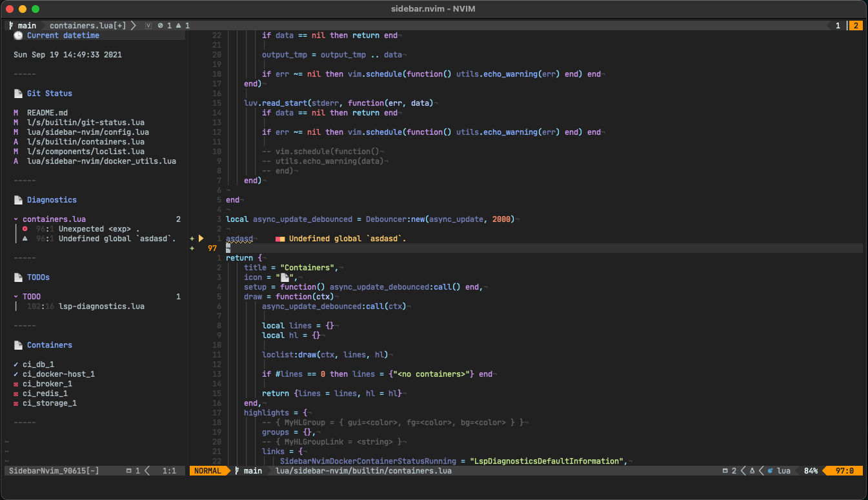This screenshot has width=868, height=500.
Task: Click the Containers section title
Action: click(50, 345)
